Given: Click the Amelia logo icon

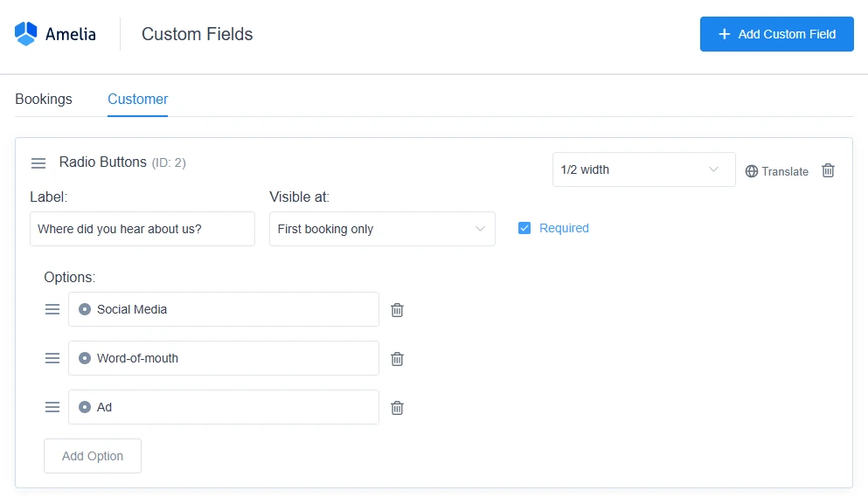Looking at the screenshot, I should coord(26,34).
